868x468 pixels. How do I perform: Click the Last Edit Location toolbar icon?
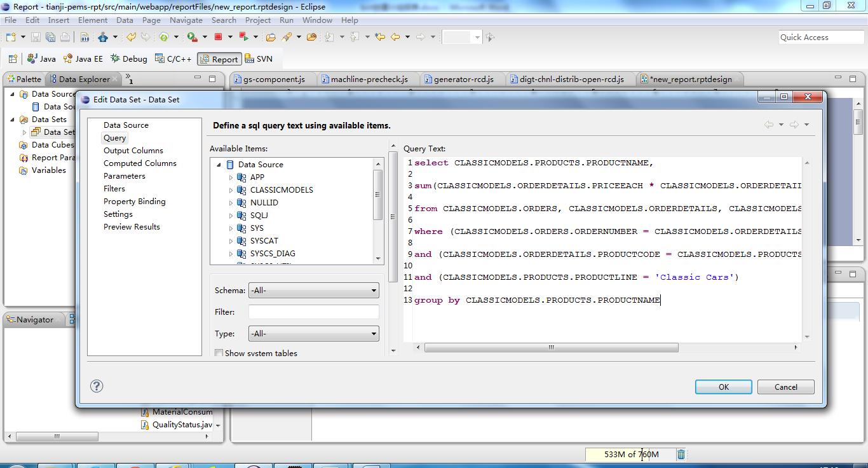(x=380, y=37)
